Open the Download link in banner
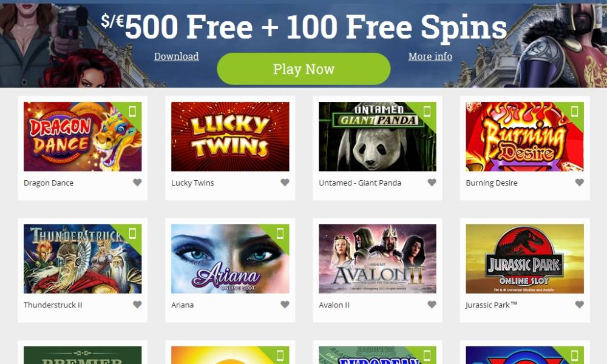 pyautogui.click(x=177, y=56)
